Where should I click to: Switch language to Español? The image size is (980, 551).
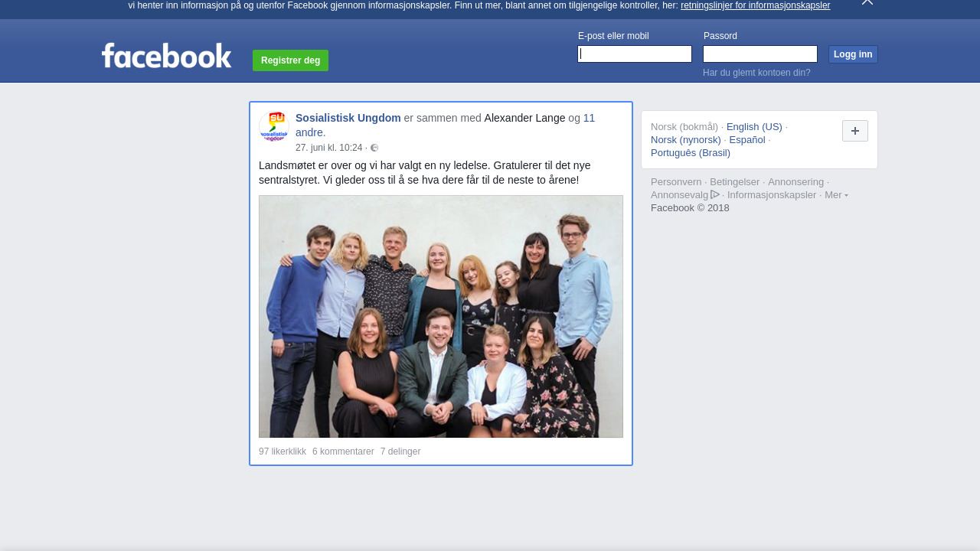(747, 140)
